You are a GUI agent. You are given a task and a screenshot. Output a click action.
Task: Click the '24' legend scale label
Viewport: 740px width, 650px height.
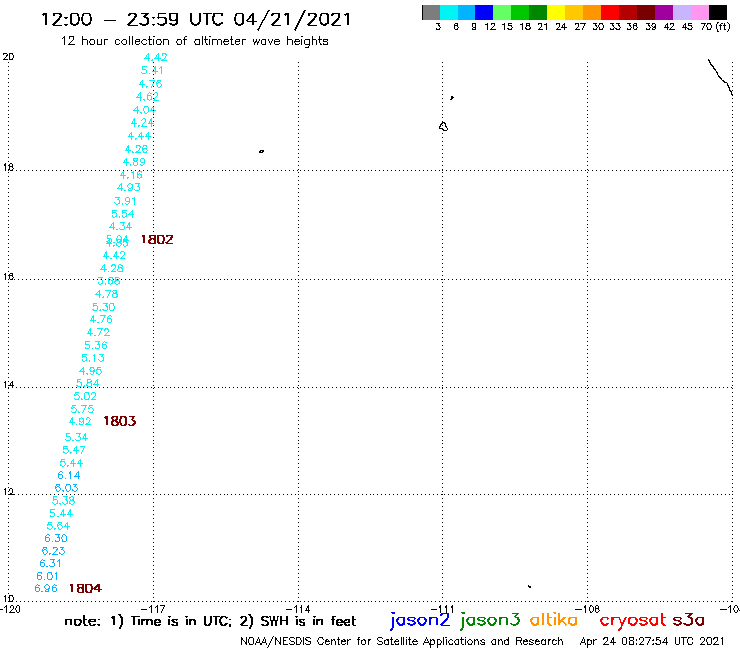[x=561, y=26]
